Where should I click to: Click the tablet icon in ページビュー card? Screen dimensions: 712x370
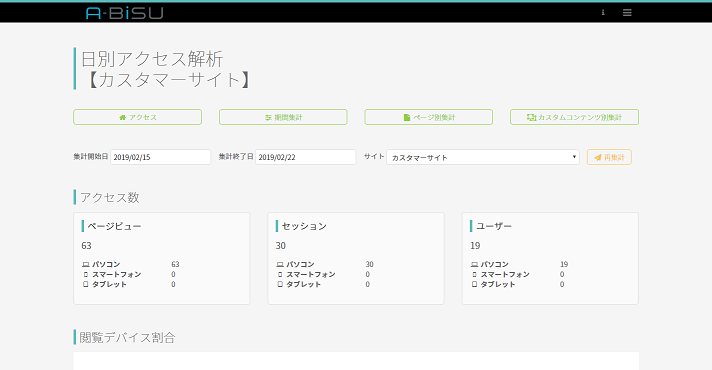click(x=86, y=284)
